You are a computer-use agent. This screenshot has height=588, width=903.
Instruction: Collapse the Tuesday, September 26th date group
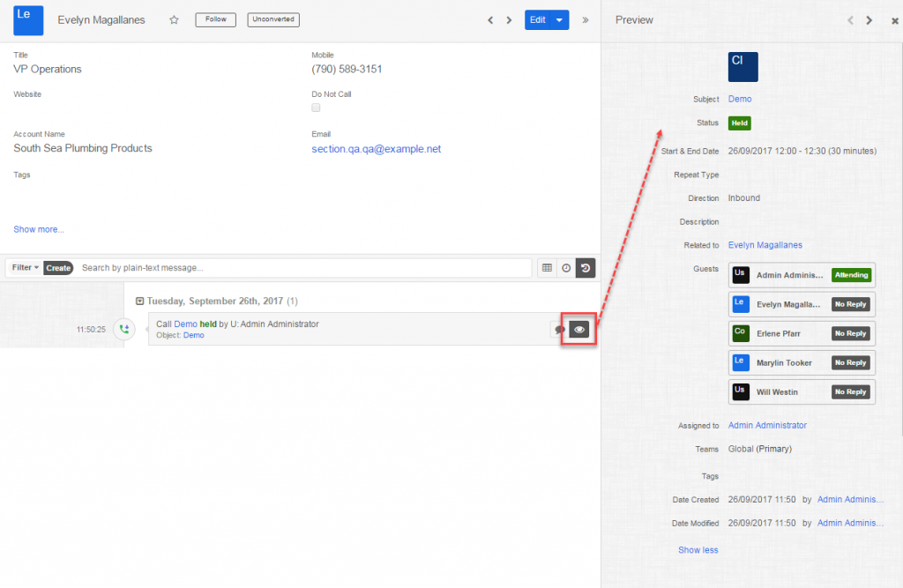[x=139, y=301]
